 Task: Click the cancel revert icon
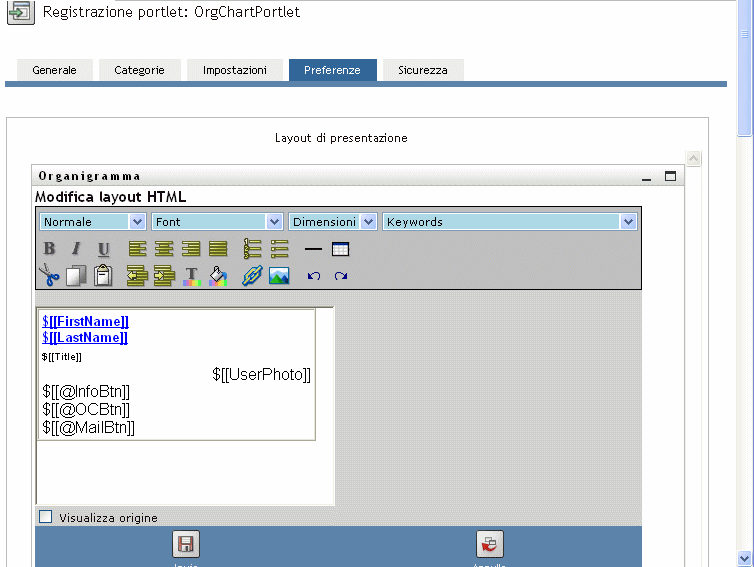pos(490,544)
